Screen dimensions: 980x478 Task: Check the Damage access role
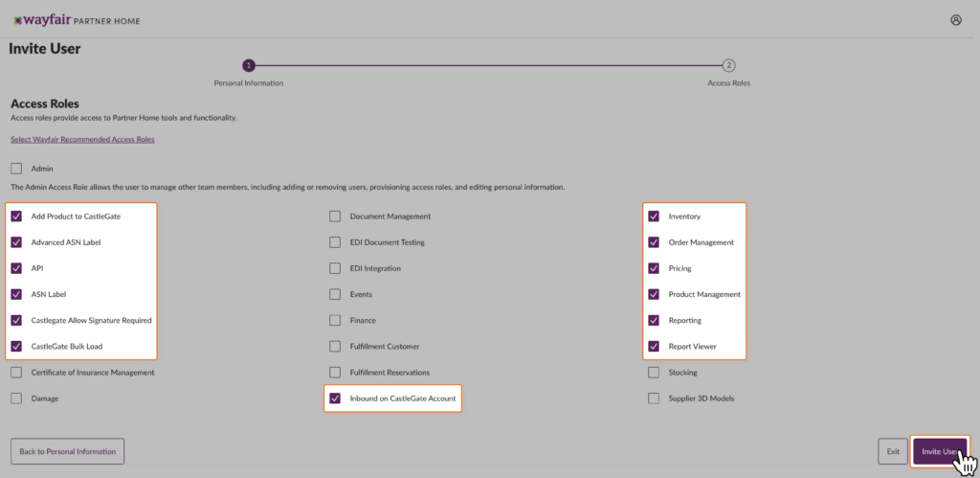(16, 398)
